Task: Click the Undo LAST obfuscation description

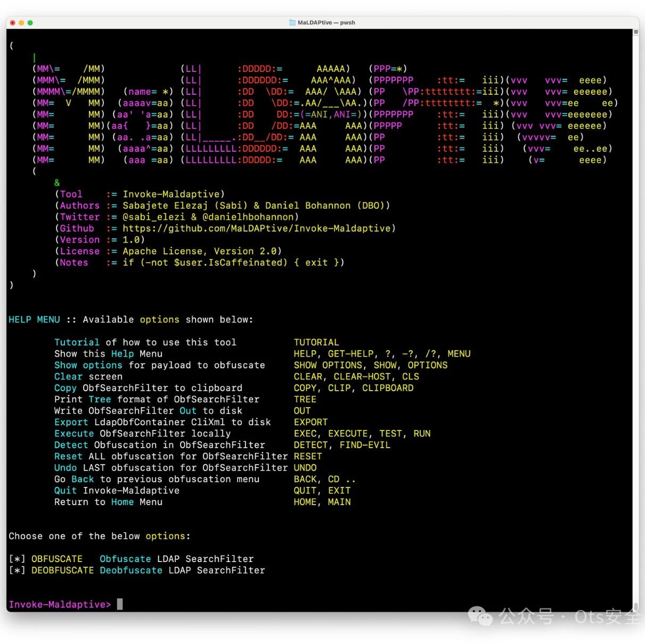Action: click(171, 468)
